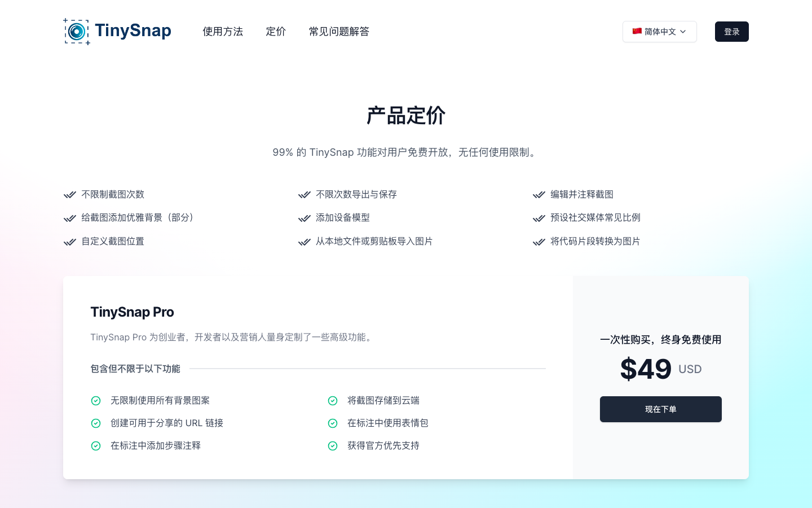Select the 定价 navigation item
Screen dimensions: 812x508
click(x=276, y=32)
